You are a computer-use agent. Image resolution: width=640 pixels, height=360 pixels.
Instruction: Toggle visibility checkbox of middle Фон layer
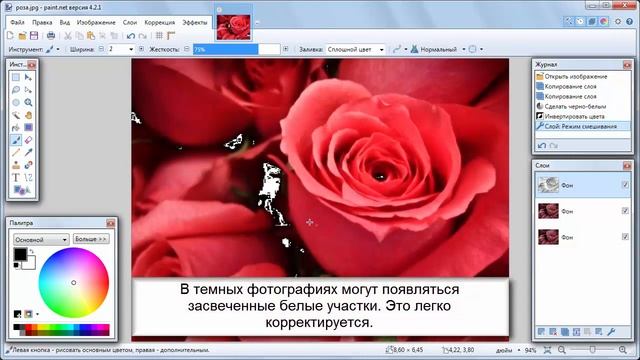[625, 211]
